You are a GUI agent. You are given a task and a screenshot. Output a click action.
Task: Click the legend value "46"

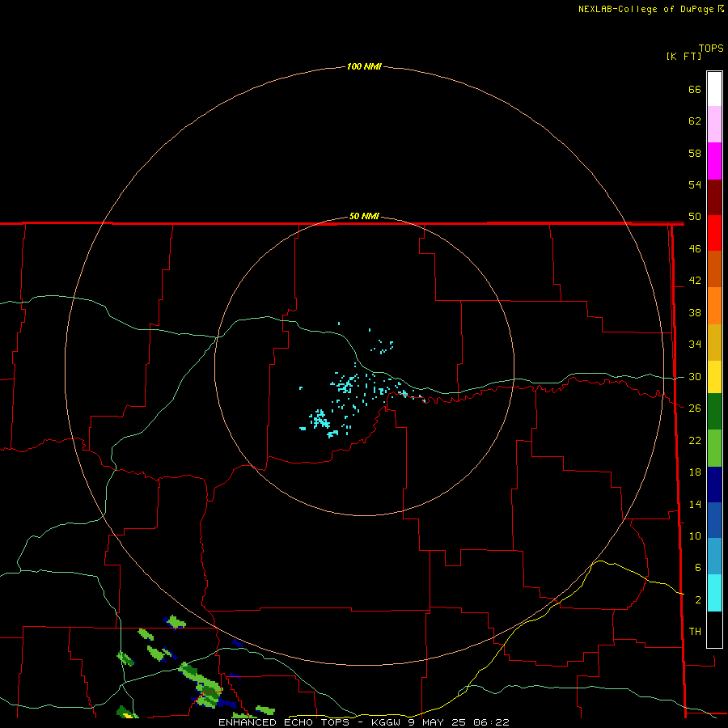coord(695,249)
